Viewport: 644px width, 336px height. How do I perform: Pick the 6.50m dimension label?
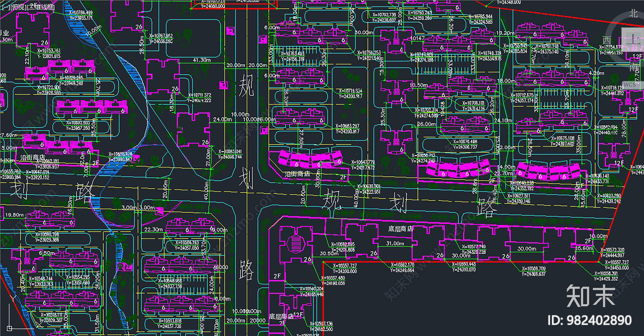pos(47,253)
